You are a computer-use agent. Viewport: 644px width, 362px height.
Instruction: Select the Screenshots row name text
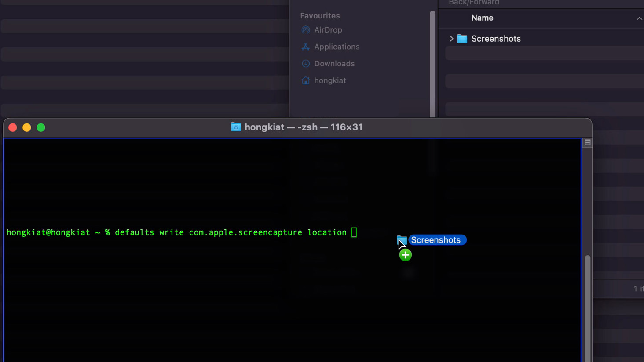pyautogui.click(x=496, y=39)
